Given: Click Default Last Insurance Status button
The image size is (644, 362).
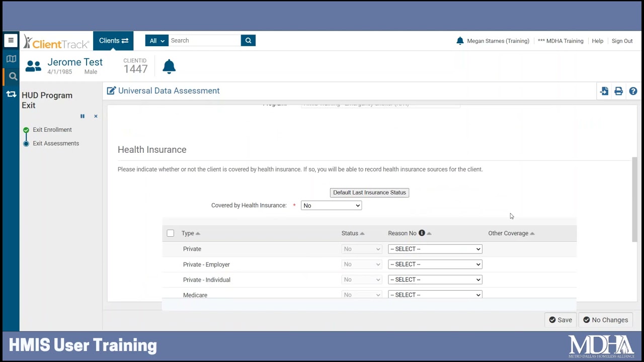Looking at the screenshot, I should (369, 193).
